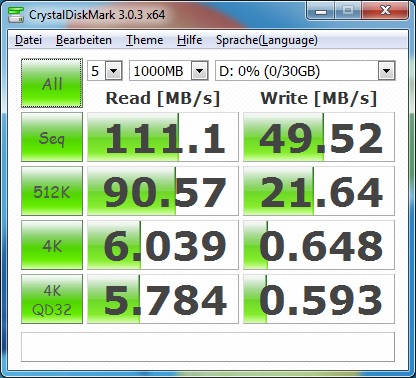
Task: Minimize the CrystalDiskMark window
Action: (321, 11)
